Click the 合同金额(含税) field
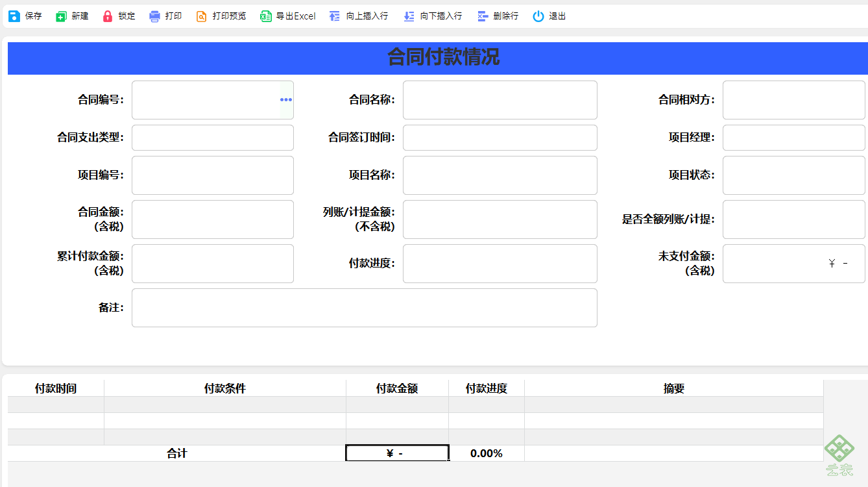This screenshot has width=868, height=487. 213,219
